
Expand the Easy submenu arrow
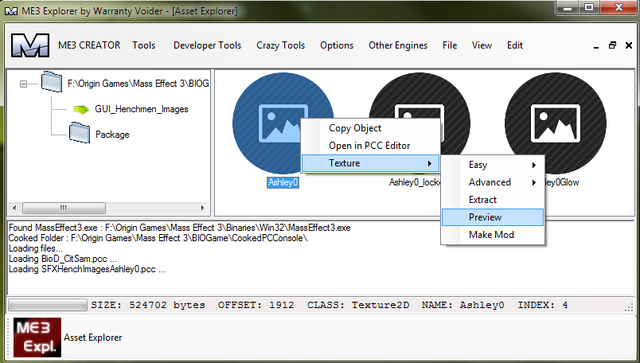[534, 165]
